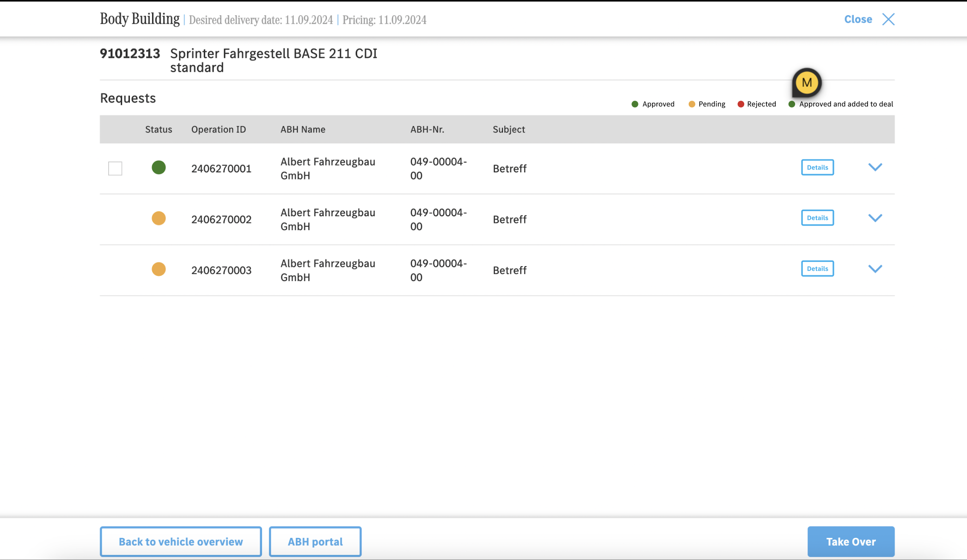Open Details for operation 2406270003
The height and width of the screenshot is (560, 967).
(x=817, y=268)
